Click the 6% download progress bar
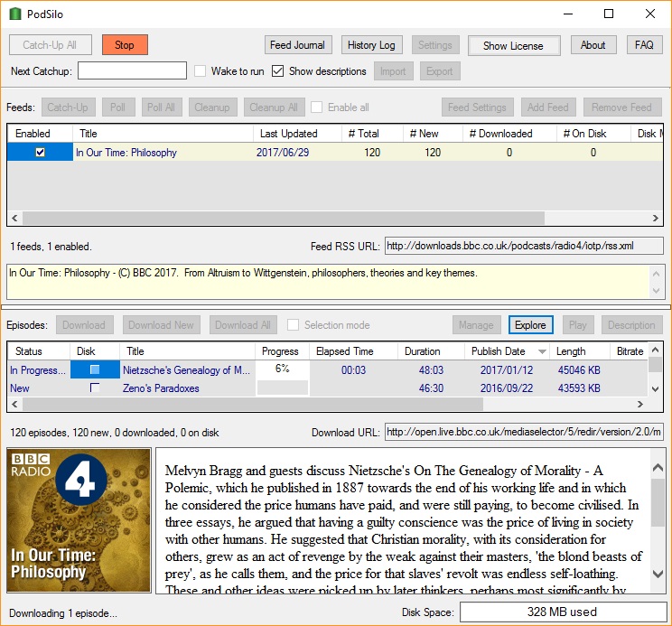 point(283,369)
